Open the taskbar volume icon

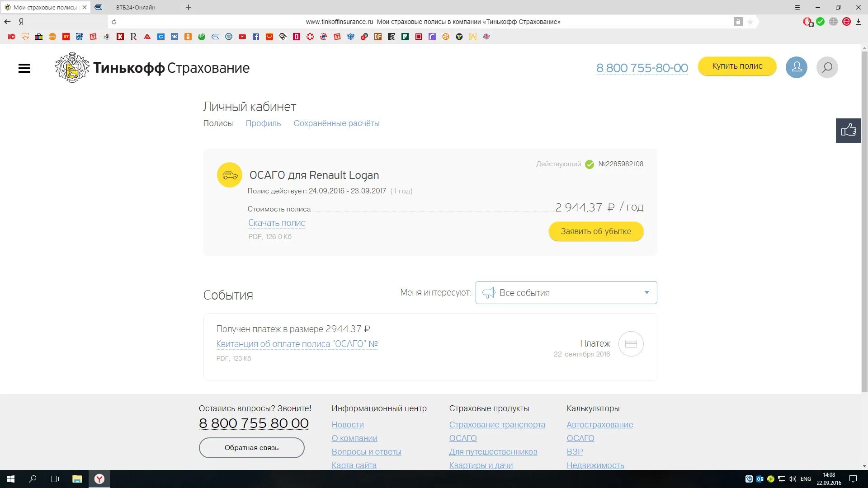click(792, 479)
